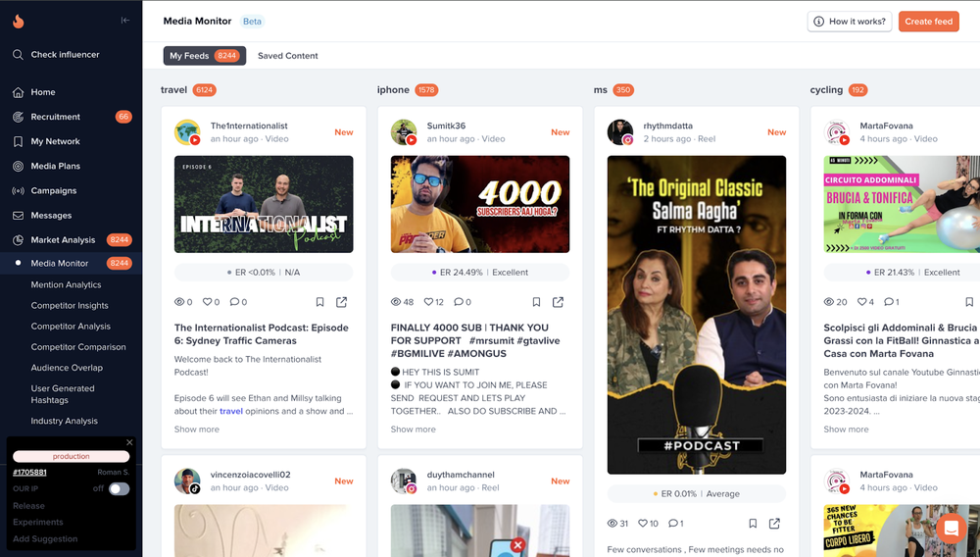Collapse the sidebar with arrow icon

tap(125, 20)
